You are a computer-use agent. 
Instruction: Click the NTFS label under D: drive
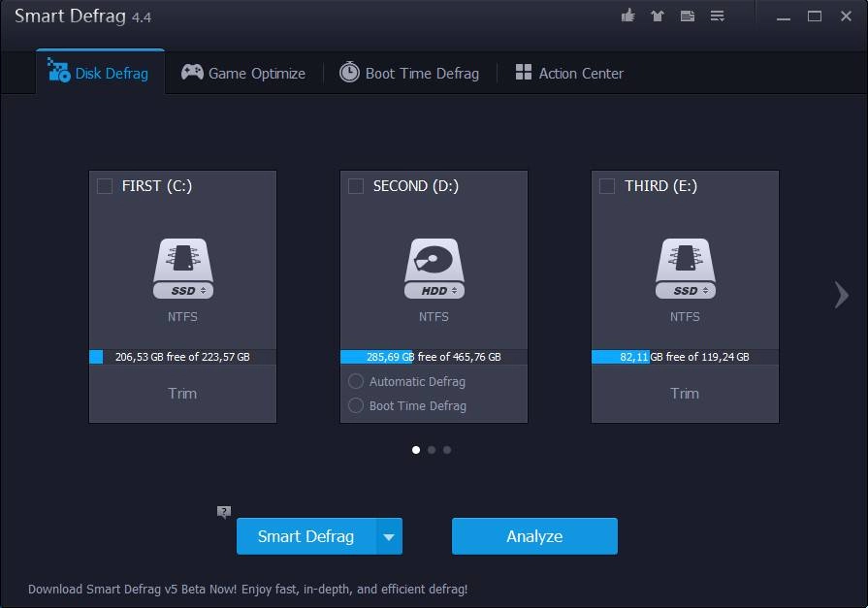point(434,317)
